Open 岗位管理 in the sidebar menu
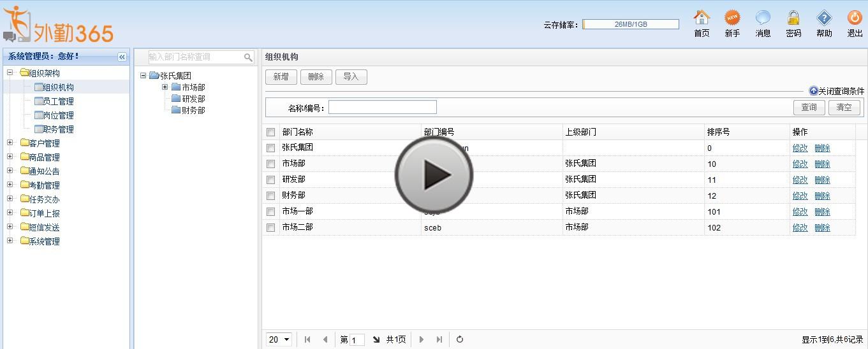This screenshot has height=349, width=868. tap(57, 115)
